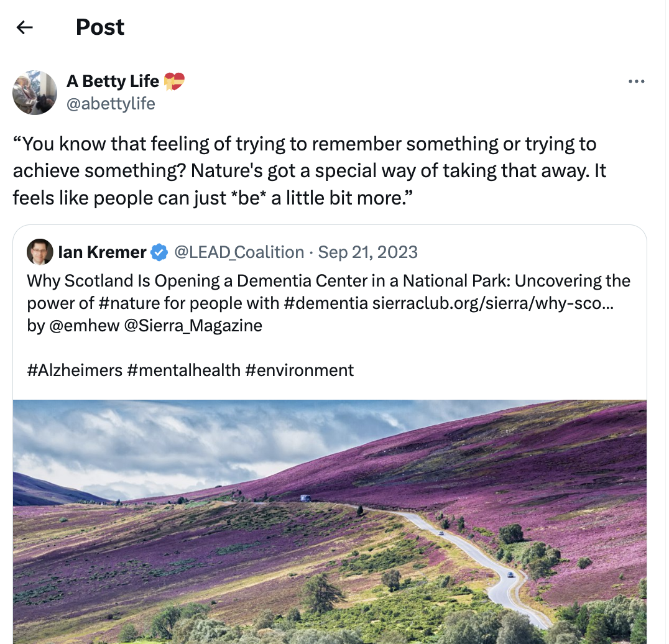Click the @Sierra_Magazine mention

pos(193,325)
